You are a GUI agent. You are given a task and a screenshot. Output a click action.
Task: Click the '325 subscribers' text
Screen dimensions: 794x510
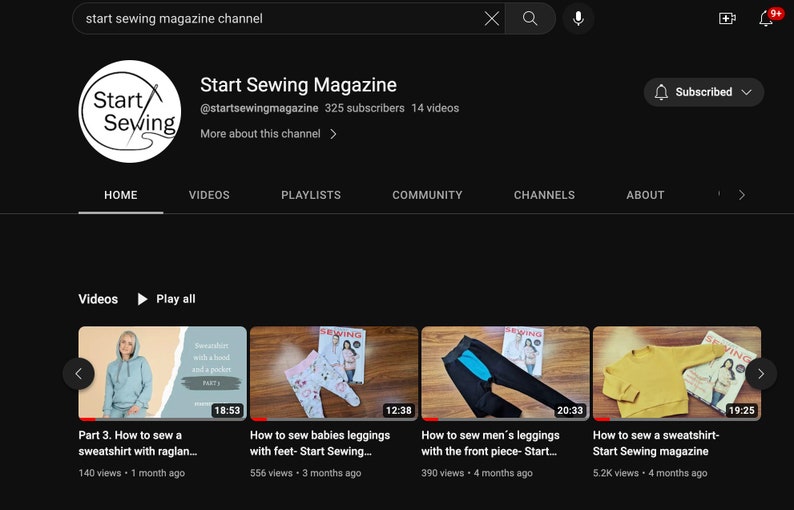(365, 108)
